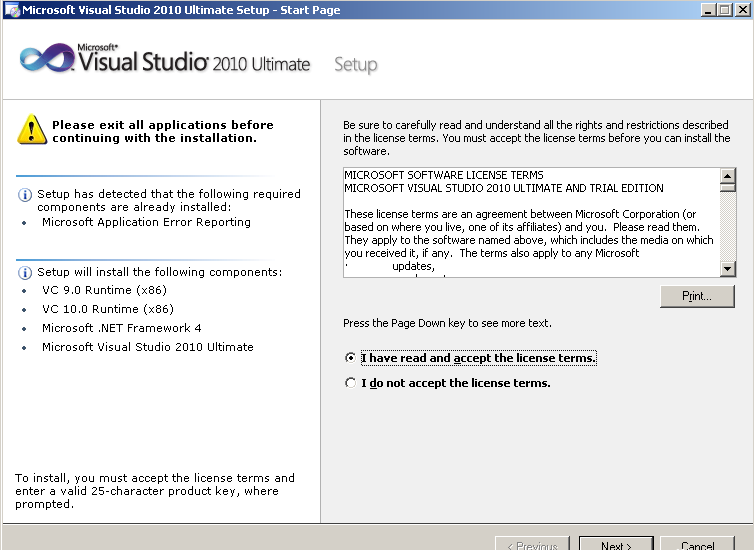754x550 pixels.
Task: Click info icon beside components to install
Action: tap(25, 273)
